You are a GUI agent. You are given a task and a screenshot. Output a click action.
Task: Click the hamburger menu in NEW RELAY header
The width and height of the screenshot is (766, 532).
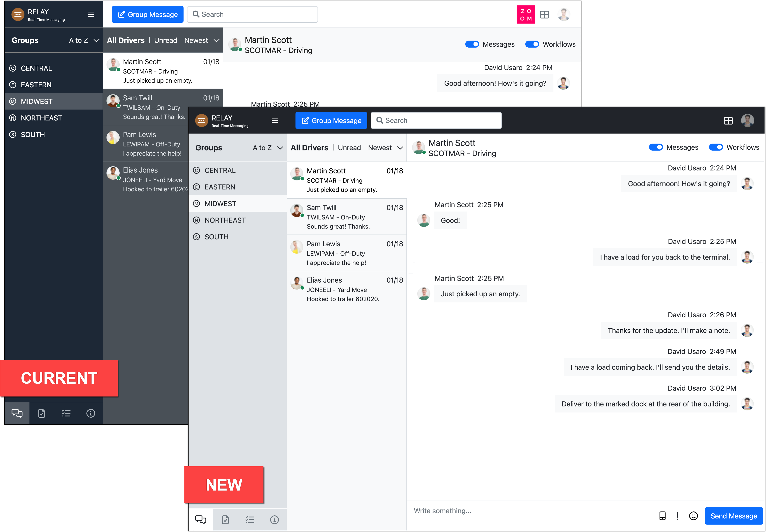pyautogui.click(x=275, y=120)
